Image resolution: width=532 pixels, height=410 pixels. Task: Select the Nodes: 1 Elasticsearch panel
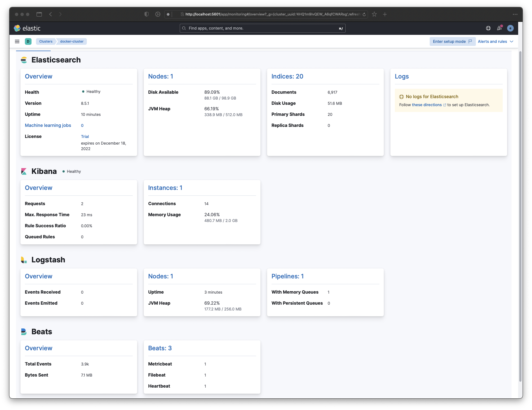pos(160,76)
